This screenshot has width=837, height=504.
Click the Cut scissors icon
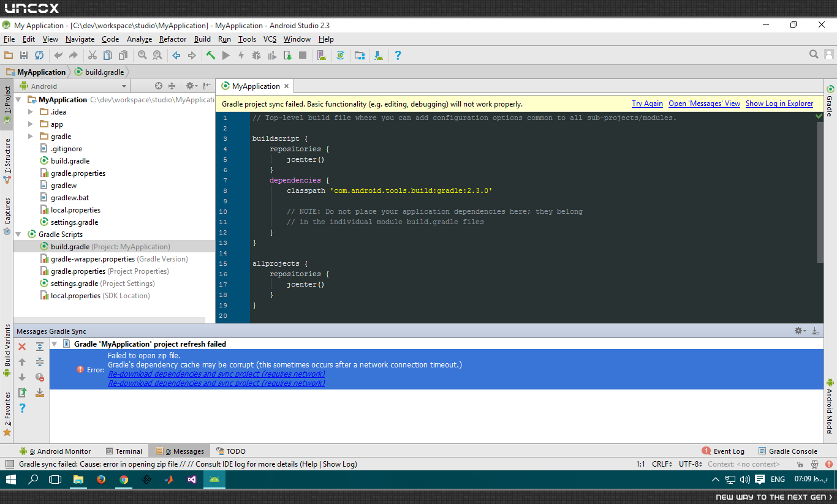[x=93, y=55]
